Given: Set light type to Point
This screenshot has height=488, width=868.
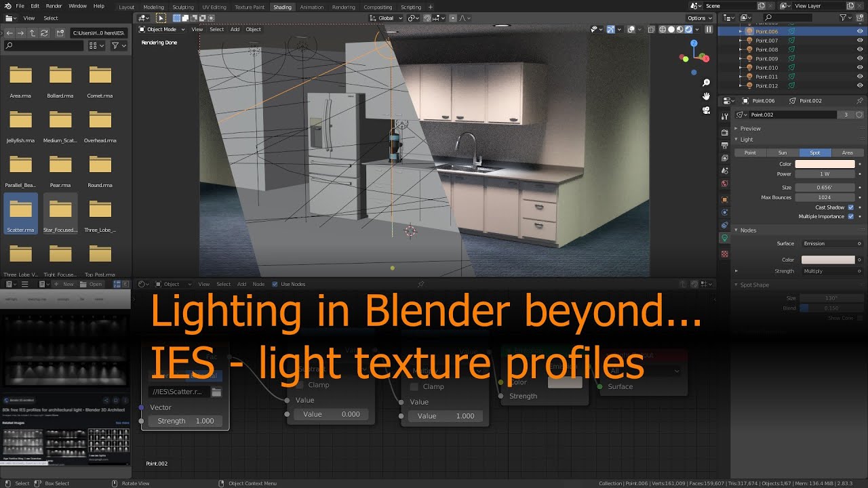Looking at the screenshot, I should [x=750, y=152].
